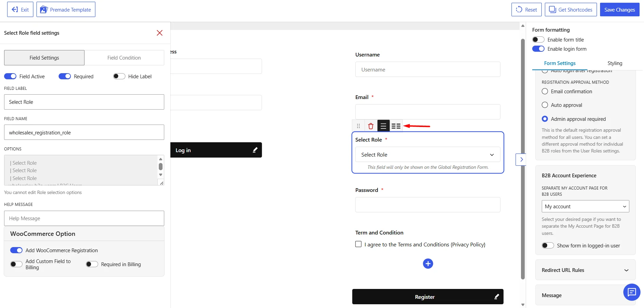Click the Email input field
The image size is (644, 308).
point(428,112)
